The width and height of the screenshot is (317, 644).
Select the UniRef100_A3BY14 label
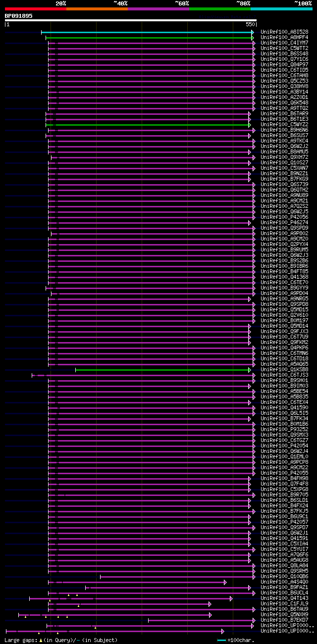pos(284,92)
